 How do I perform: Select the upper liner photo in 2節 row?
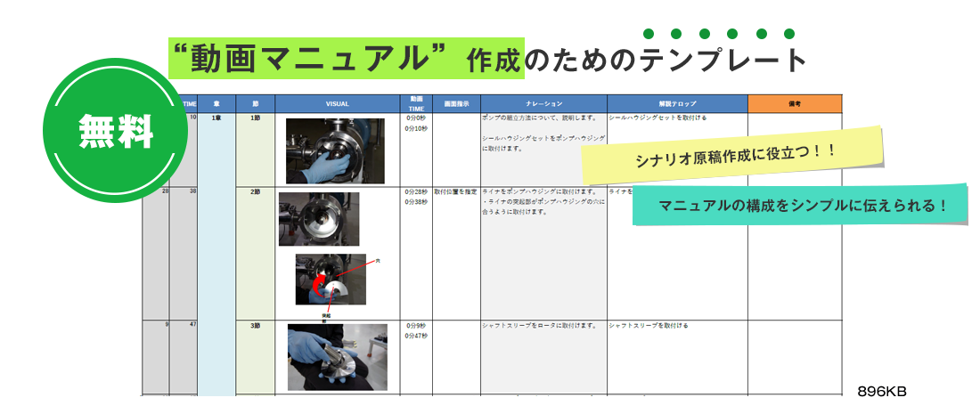(x=319, y=219)
